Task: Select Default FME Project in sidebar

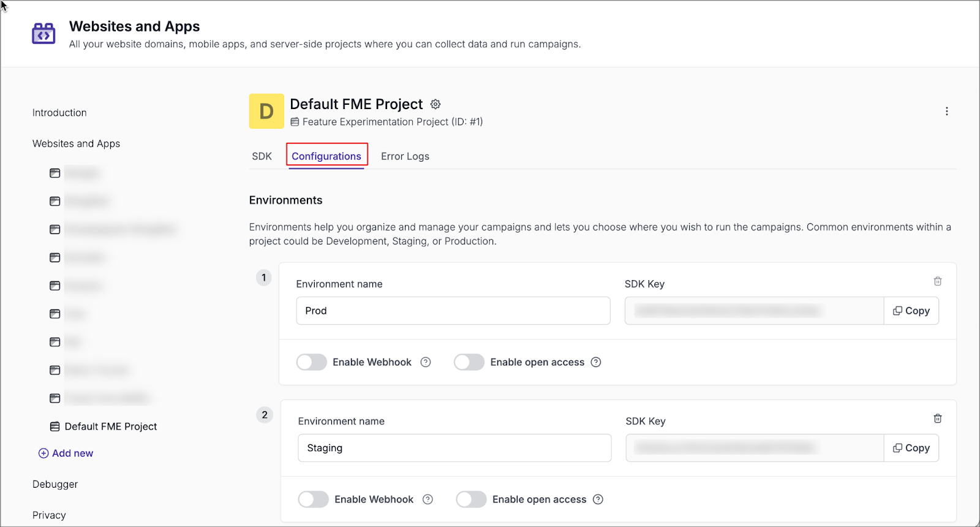Action: tap(110, 427)
